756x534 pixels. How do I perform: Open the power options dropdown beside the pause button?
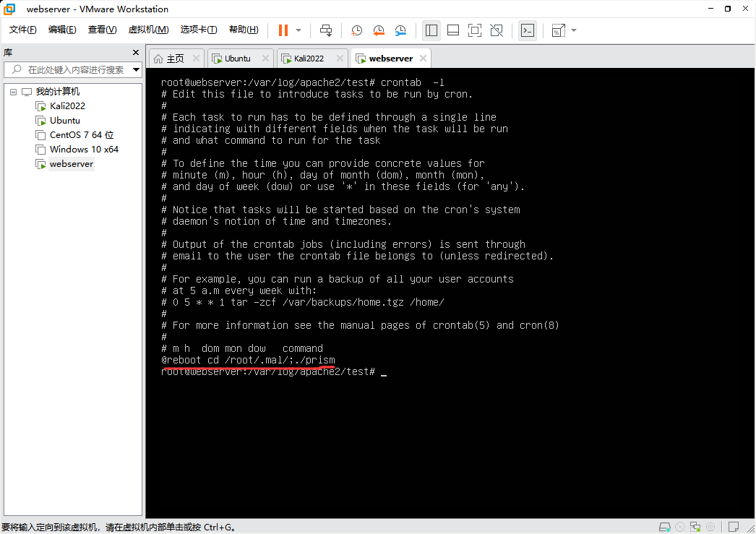(x=298, y=30)
